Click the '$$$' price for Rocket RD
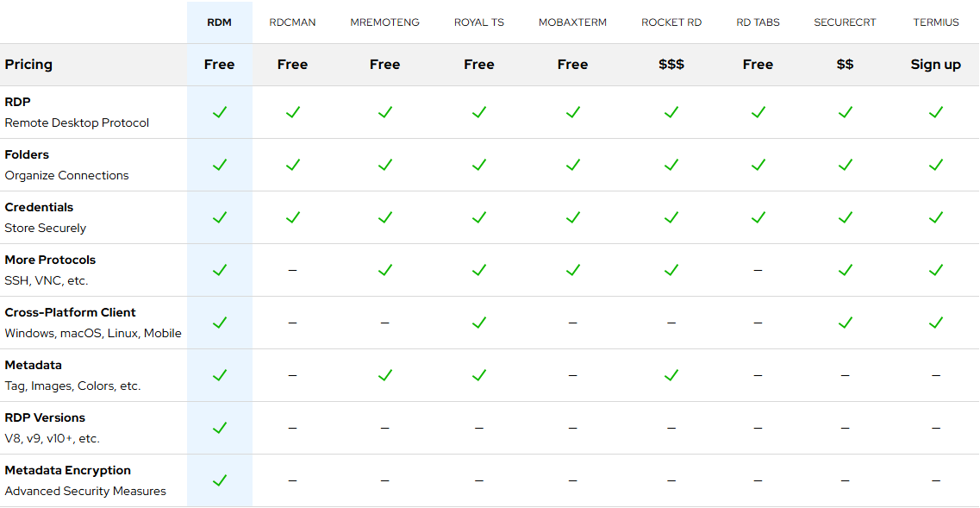The height and width of the screenshot is (508, 980). coord(671,65)
